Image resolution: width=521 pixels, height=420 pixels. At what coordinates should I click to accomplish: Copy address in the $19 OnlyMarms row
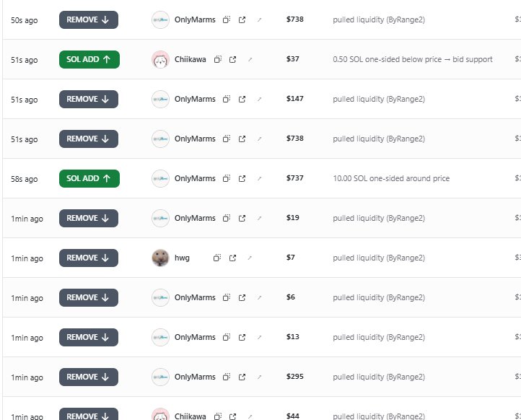227,219
